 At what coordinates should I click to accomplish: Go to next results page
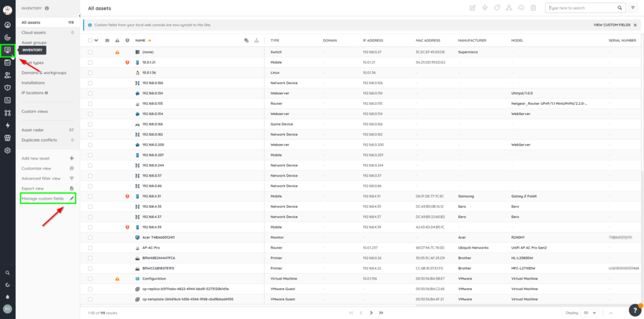coord(371,313)
